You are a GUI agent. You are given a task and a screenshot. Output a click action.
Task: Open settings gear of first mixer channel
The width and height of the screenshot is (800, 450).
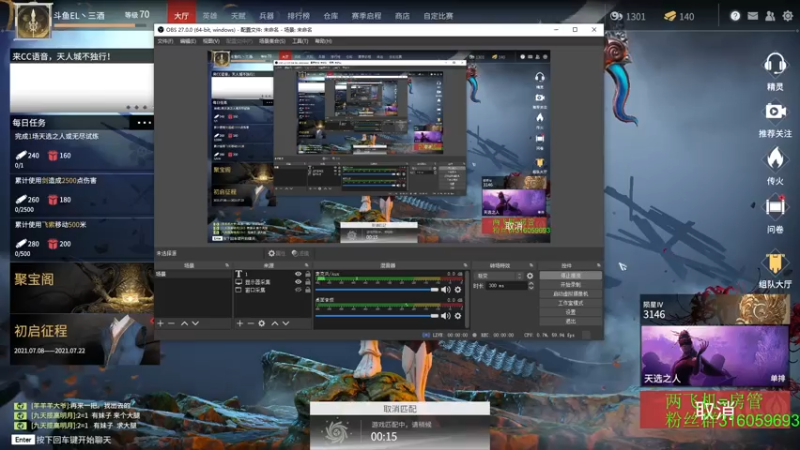click(x=458, y=290)
